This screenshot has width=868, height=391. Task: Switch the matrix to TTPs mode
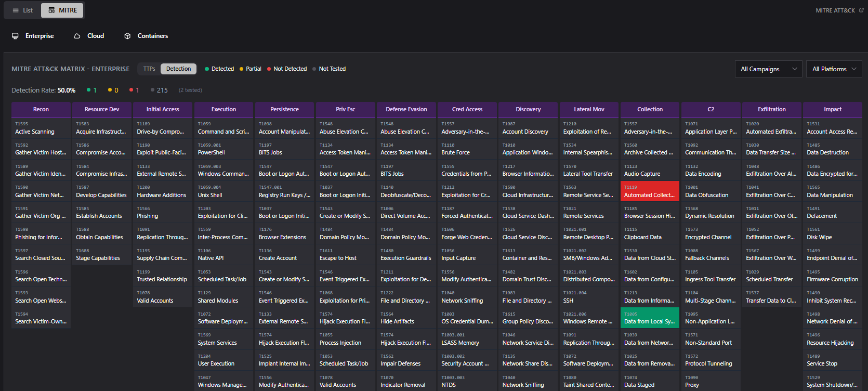[x=149, y=69]
